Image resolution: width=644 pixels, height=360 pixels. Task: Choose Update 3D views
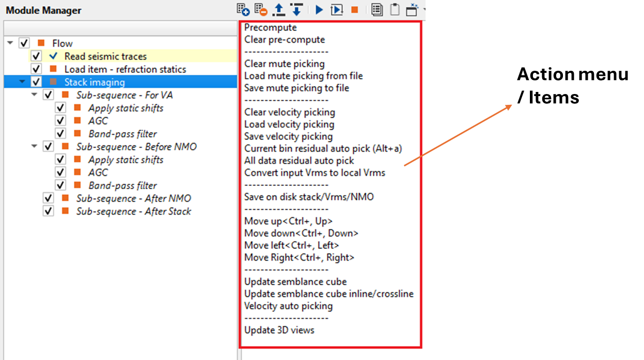pos(279,330)
